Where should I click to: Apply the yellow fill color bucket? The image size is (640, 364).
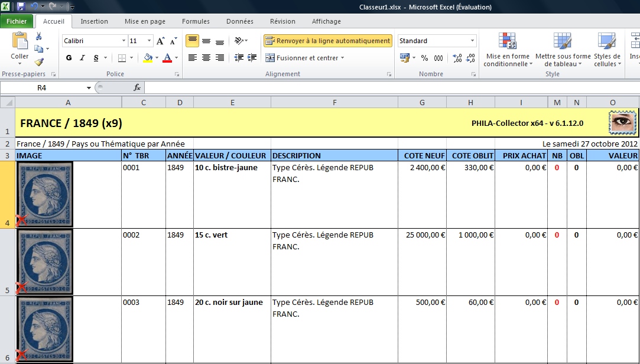(x=148, y=58)
